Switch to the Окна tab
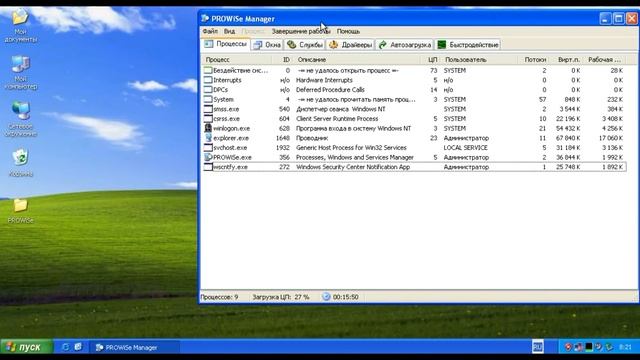This screenshot has height=360, width=640. click(267, 45)
